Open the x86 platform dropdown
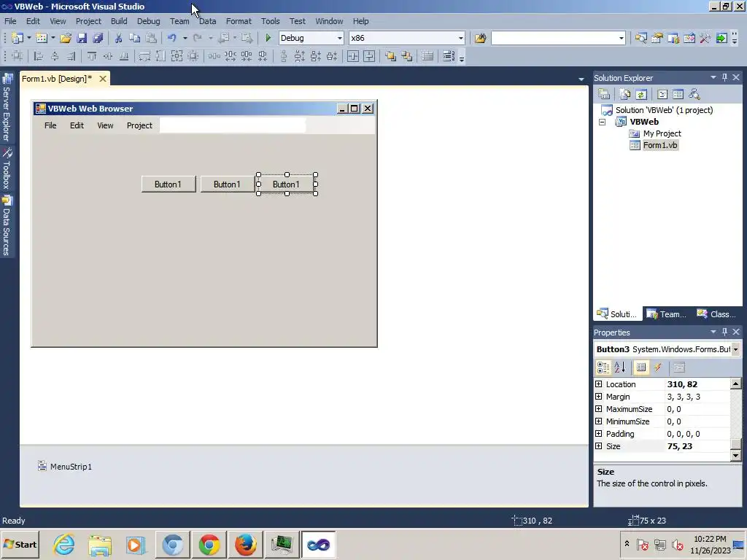Viewport: 747px width, 560px height. click(x=461, y=38)
